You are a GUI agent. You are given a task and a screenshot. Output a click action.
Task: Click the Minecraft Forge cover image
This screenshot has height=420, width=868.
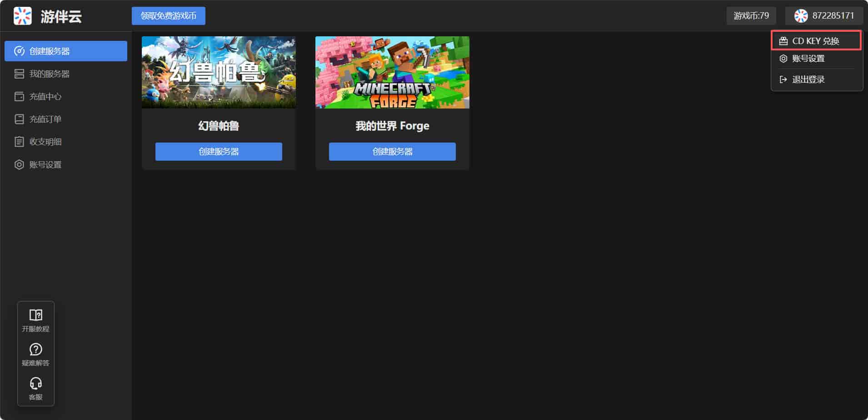click(392, 73)
